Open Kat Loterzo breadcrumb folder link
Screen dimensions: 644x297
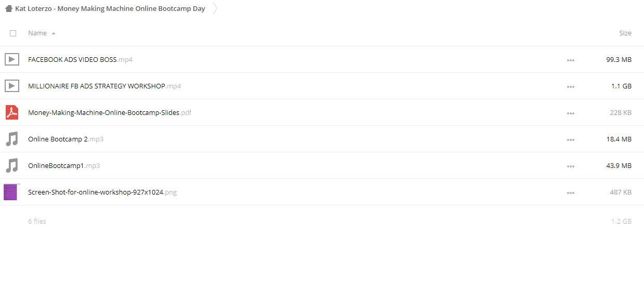click(x=110, y=9)
